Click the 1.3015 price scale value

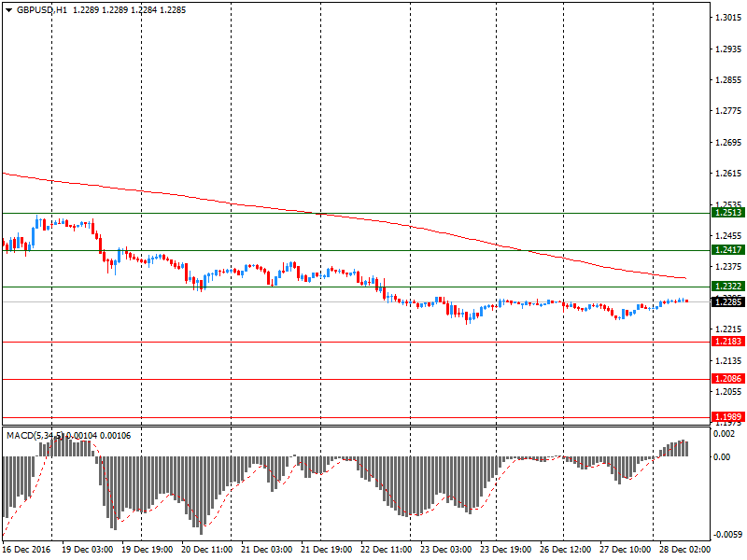coord(728,18)
